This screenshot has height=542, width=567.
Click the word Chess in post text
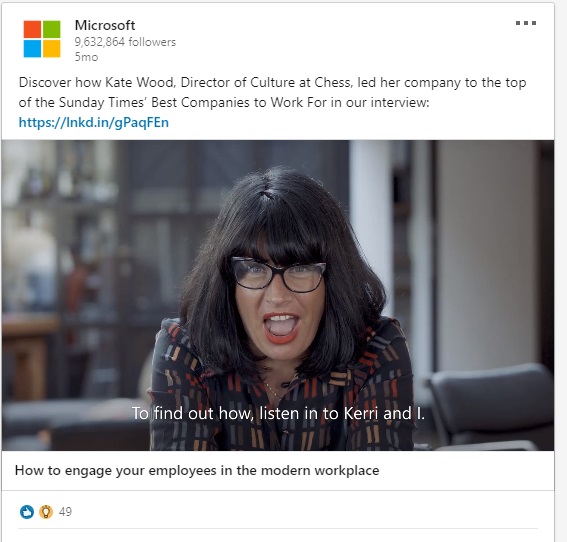click(x=333, y=82)
